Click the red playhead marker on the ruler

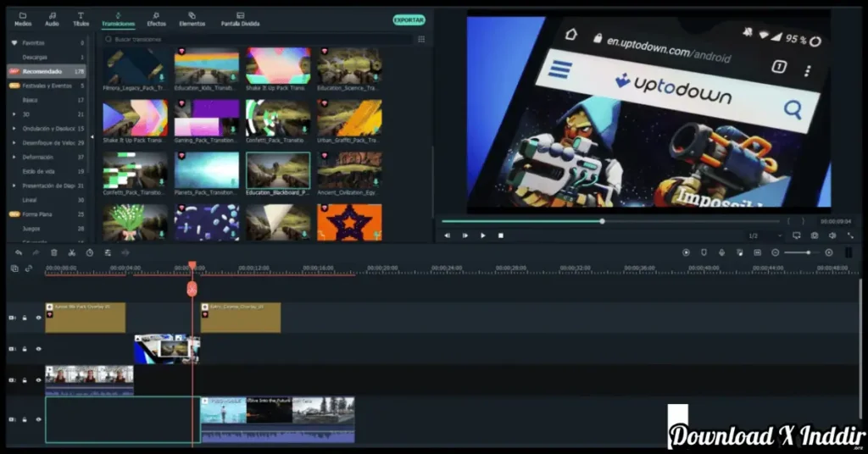tap(192, 266)
